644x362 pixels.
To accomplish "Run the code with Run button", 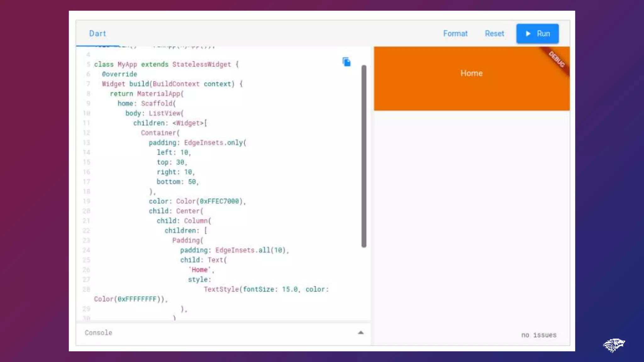I will click(537, 34).
